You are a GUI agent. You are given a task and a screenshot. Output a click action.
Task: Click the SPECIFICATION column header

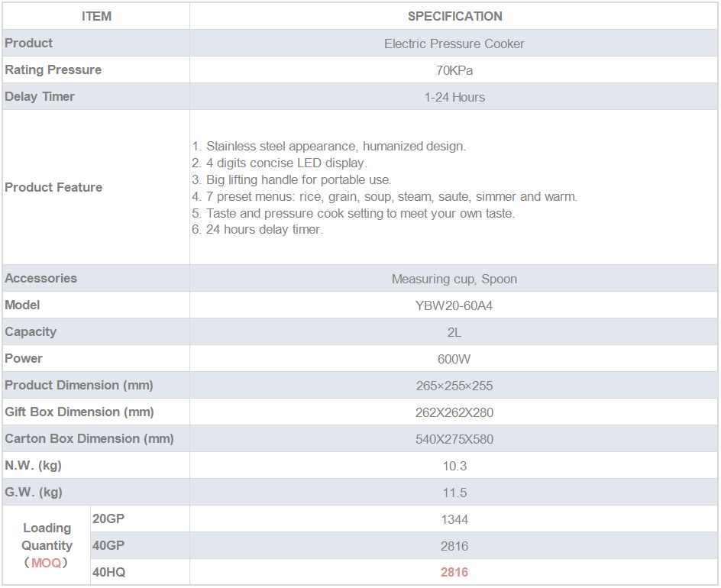(x=454, y=17)
